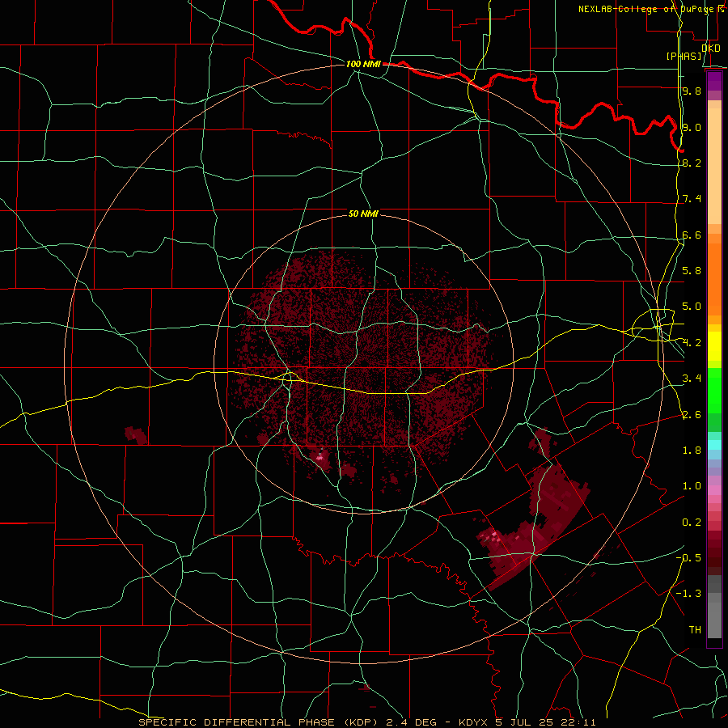Pick the bright green color bar segment

tap(714, 391)
